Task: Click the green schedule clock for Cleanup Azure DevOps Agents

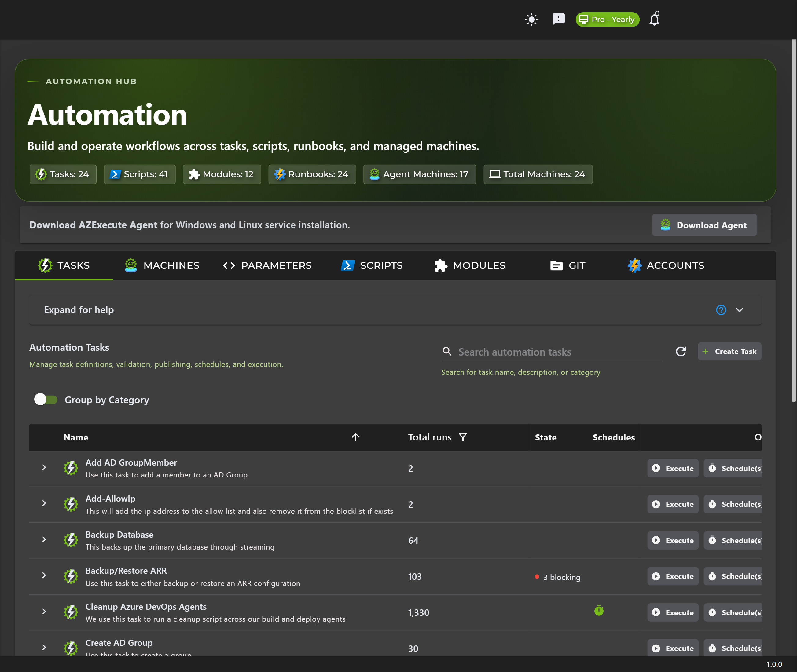Action: click(599, 611)
